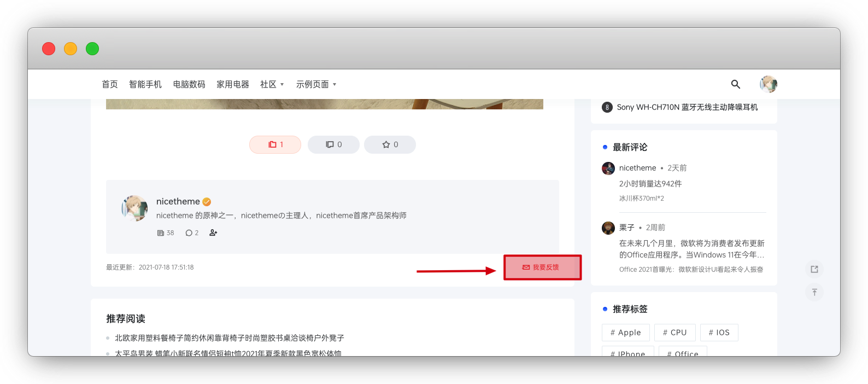This screenshot has width=868, height=384.
Task: Click comment beginning 在未来几个月里
Action: (692, 249)
